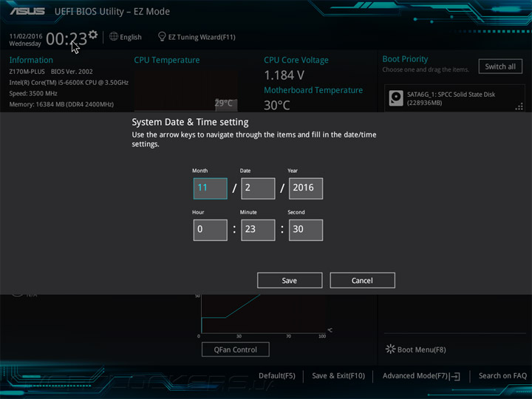Click the Boot Priority heading
This screenshot has width=532, height=399.
coord(405,59)
